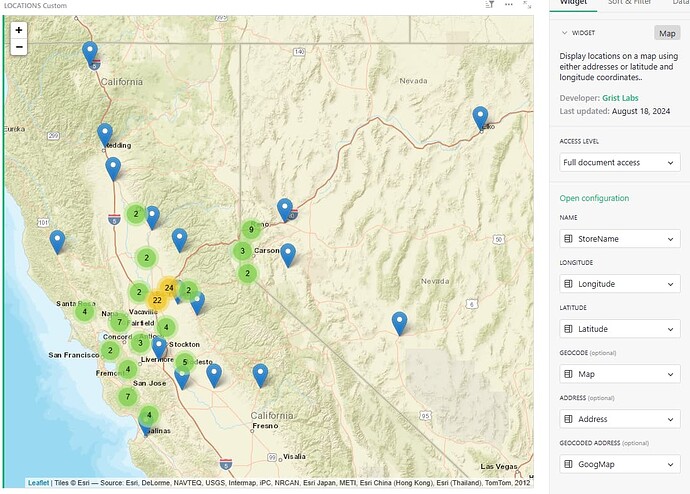Image resolution: width=690 pixels, height=494 pixels.
Task: Open the cluster labeled 4 near Salinas
Action: (x=149, y=415)
